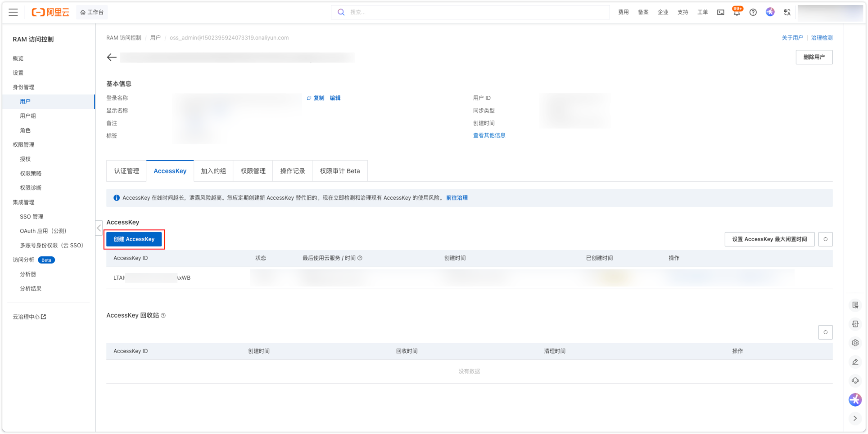This screenshot has height=434, width=868.
Task: Collapse the left navigation sidebar
Action: [x=99, y=228]
